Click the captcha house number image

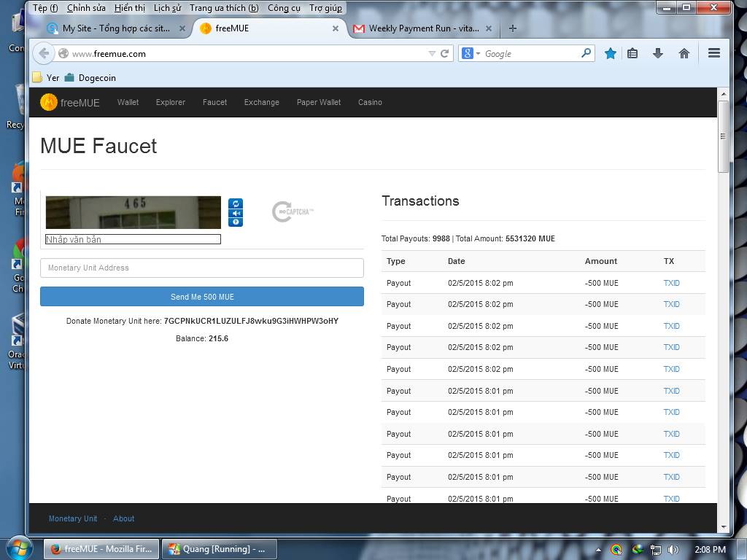[x=133, y=212]
